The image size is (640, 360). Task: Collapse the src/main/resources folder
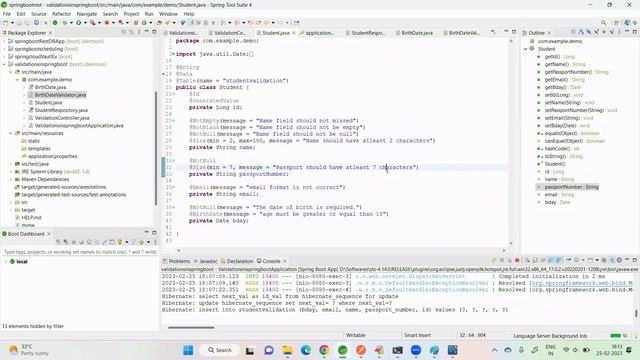click(x=11, y=133)
